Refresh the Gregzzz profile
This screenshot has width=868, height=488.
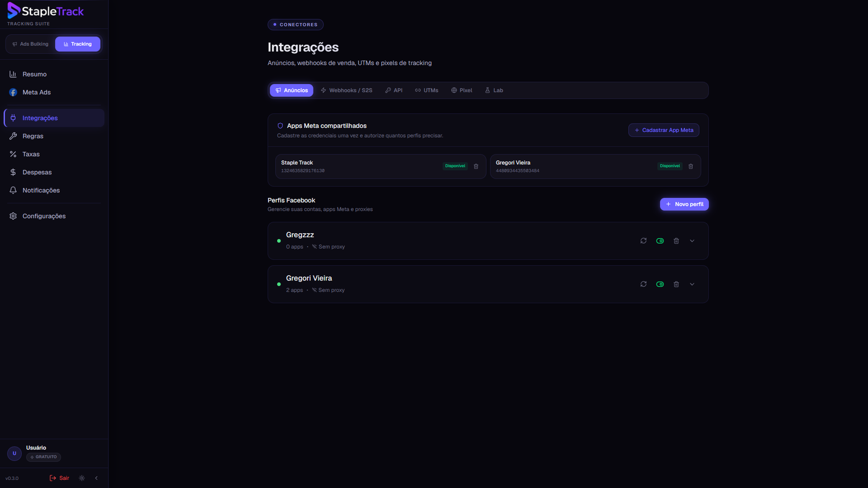(643, 241)
